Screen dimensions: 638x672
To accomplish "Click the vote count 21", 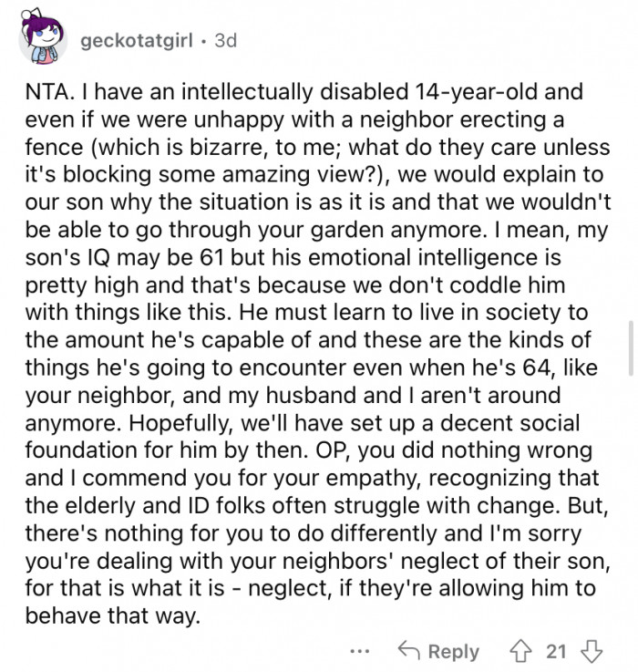I will [x=555, y=651].
